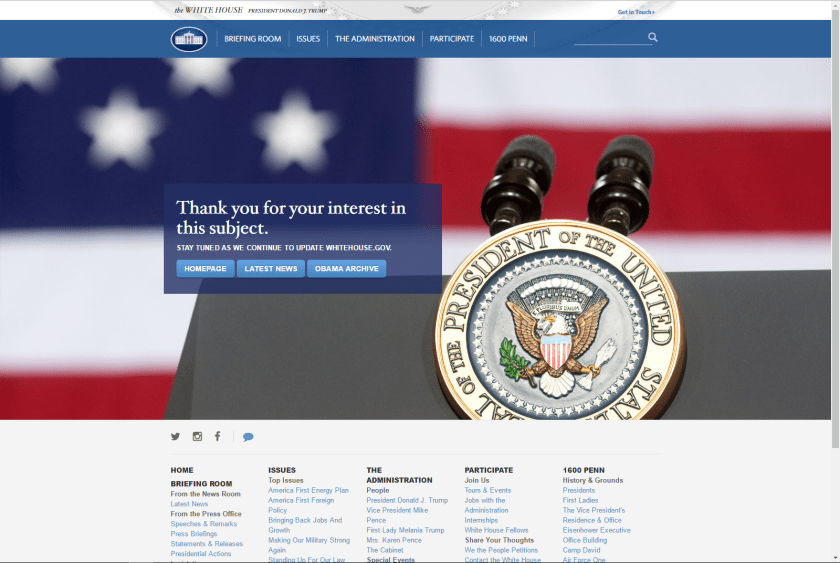This screenshot has width=840, height=563.
Task: Go to 1600 Penn navigation item
Action: (509, 39)
